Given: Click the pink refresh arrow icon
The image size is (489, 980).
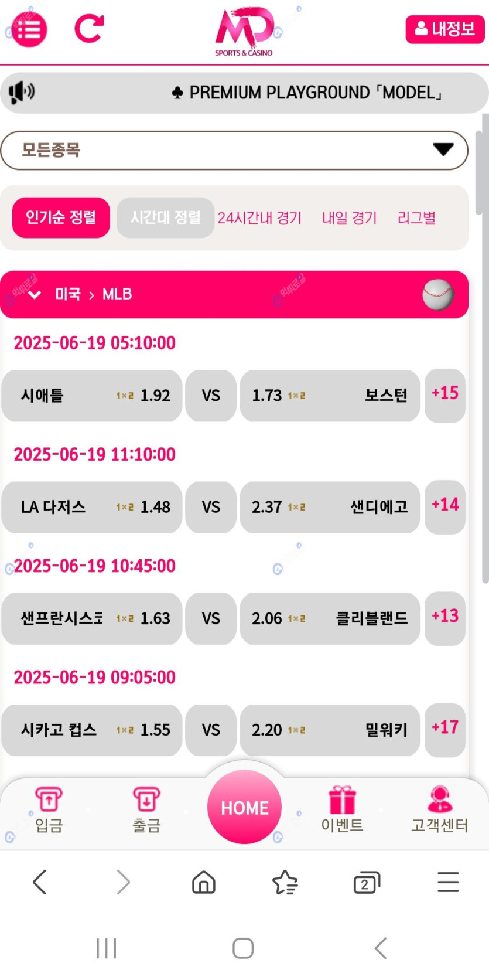Looking at the screenshot, I should click(x=89, y=28).
